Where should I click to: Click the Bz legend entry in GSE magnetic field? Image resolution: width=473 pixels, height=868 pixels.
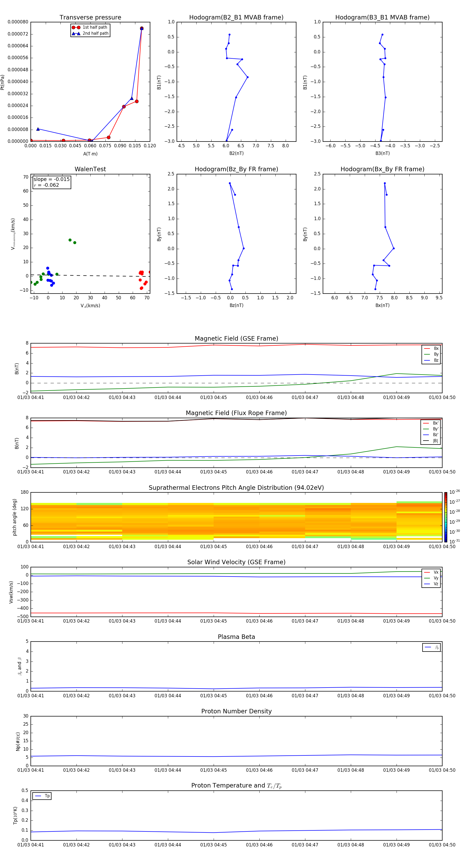click(x=431, y=361)
